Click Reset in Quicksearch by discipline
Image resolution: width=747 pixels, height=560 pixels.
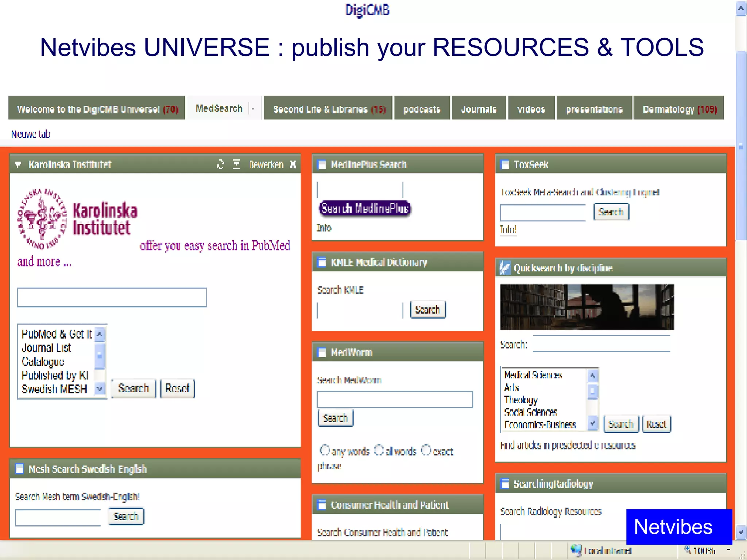(x=657, y=424)
